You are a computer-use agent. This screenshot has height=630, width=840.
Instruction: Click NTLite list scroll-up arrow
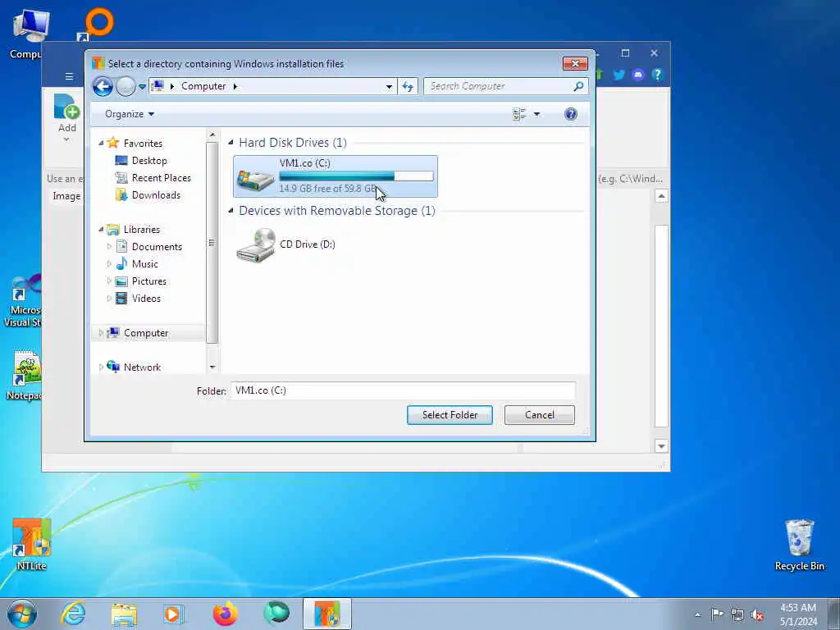pos(662,196)
